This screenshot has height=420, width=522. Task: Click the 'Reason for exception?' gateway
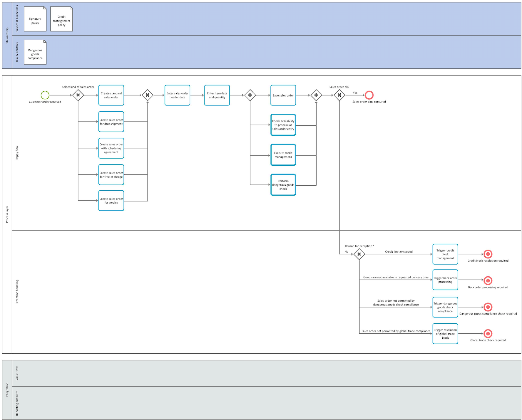coord(359,254)
